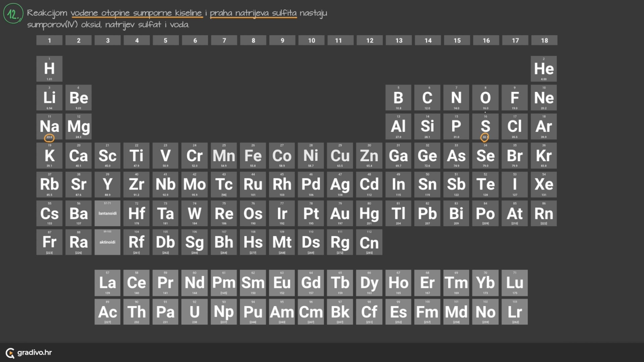Click the underlined phrase 'praha natrijeva sulfita'
The height and width of the screenshot is (362, 644).
click(x=253, y=13)
